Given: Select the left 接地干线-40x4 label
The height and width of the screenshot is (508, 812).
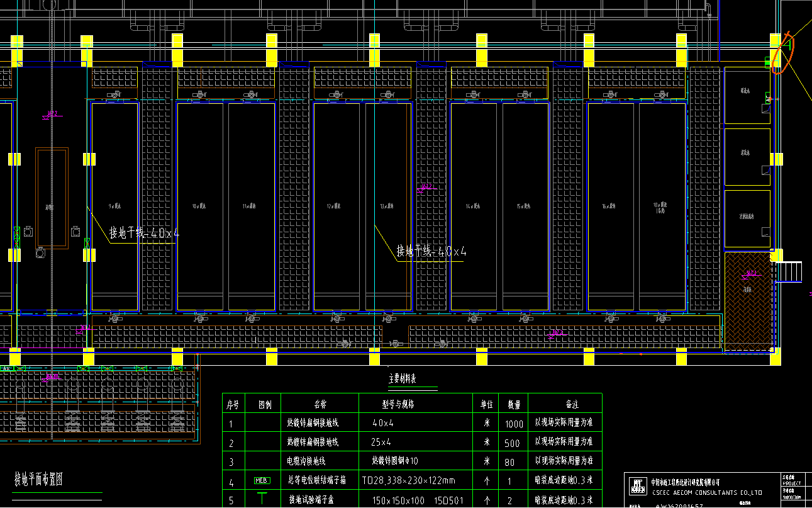Looking at the screenshot, I should point(144,234).
